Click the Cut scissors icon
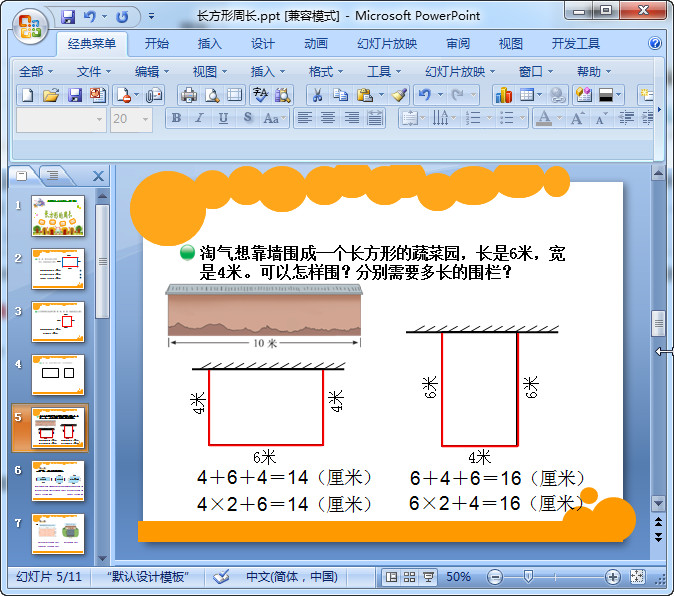Screen dimensions: 674x596 pyautogui.click(x=317, y=95)
